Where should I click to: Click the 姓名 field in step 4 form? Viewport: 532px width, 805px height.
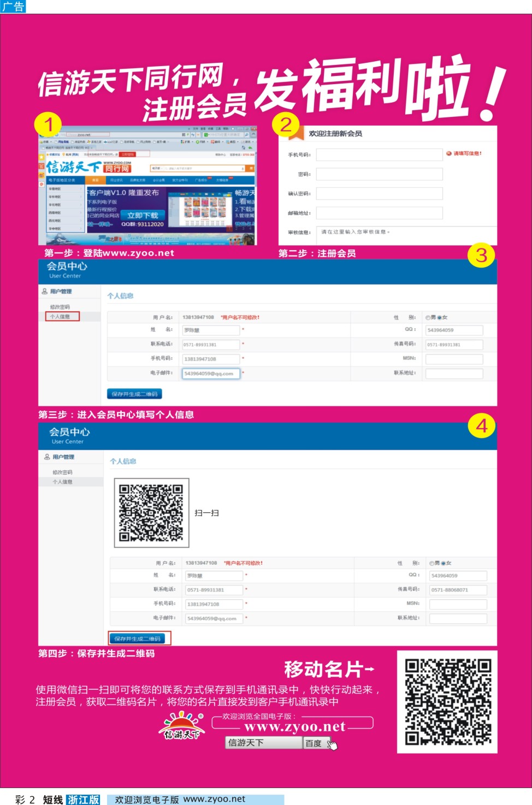point(214,576)
